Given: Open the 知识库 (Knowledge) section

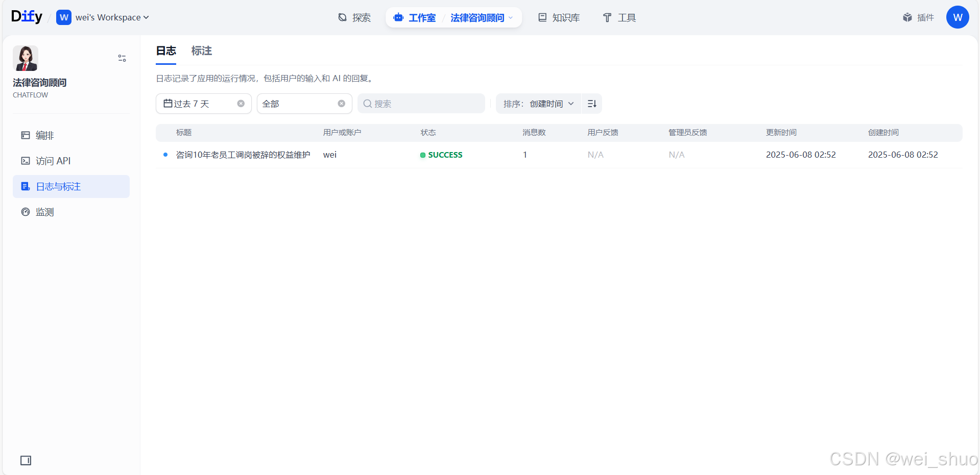Looking at the screenshot, I should point(558,17).
